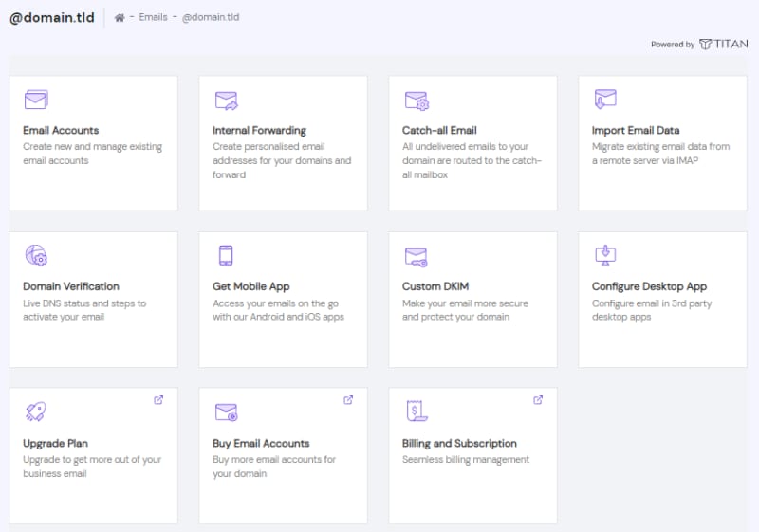Go to home via breadcrumb house icon
Viewport: 759px width, 532px height.
120,18
